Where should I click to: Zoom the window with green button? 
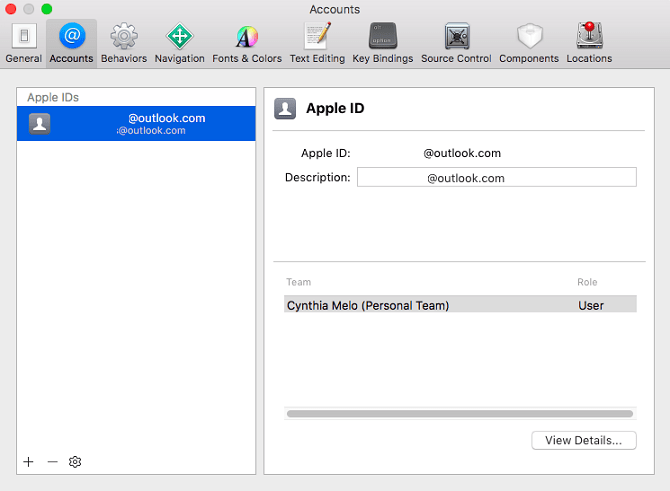(x=47, y=9)
